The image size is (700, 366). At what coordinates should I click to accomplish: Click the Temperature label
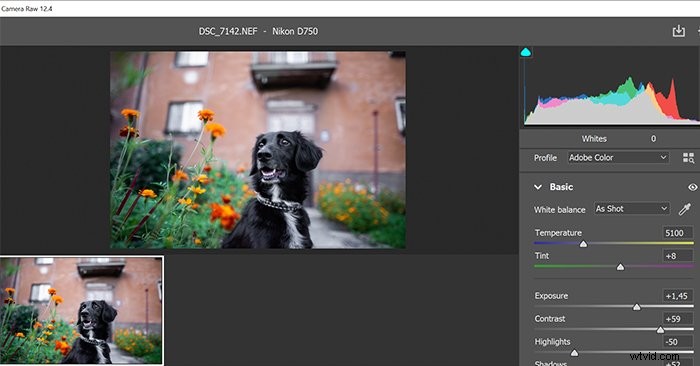[x=558, y=233]
